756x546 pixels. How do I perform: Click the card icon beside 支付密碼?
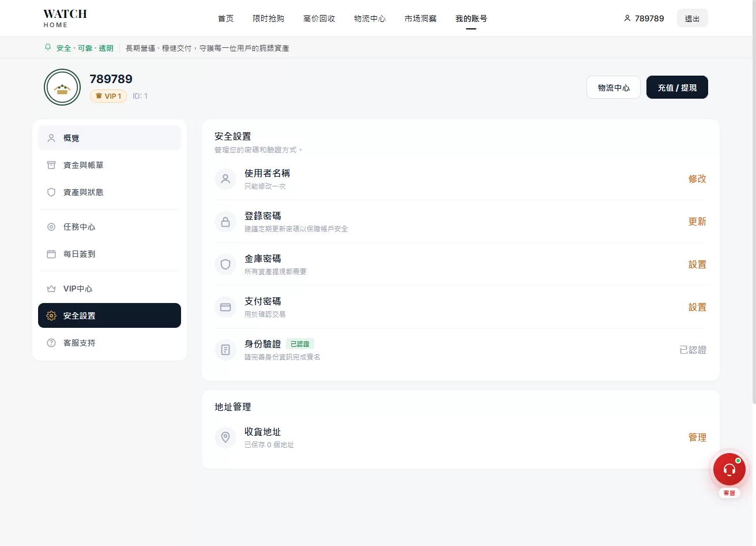click(225, 307)
